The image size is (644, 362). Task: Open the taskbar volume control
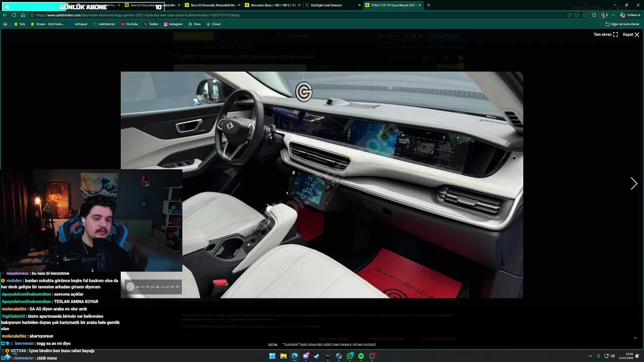(x=612, y=356)
